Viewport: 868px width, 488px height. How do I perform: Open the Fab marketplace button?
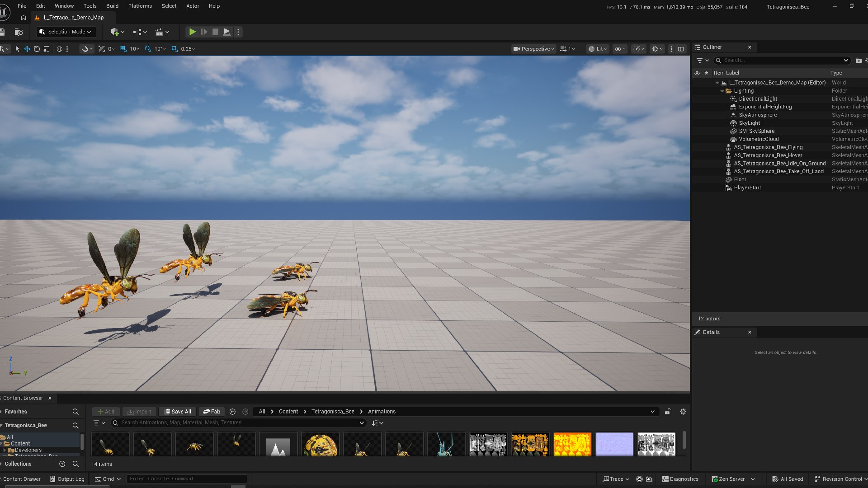coord(212,412)
